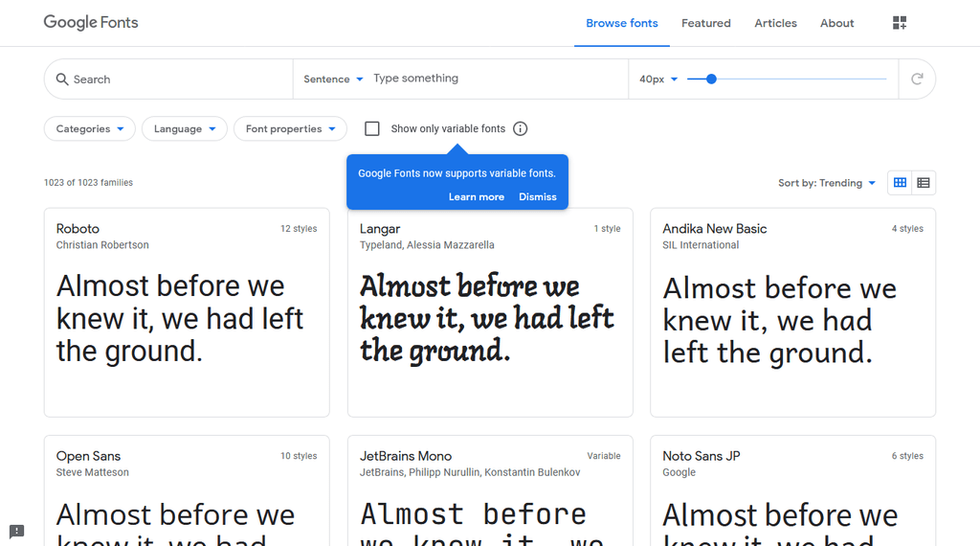Click the '12 styles' label on Roboto
This screenshot has width=980, height=546.
[299, 229]
